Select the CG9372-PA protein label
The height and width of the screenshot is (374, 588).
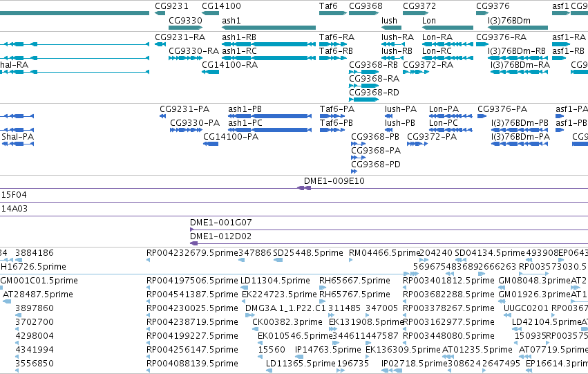(432, 137)
